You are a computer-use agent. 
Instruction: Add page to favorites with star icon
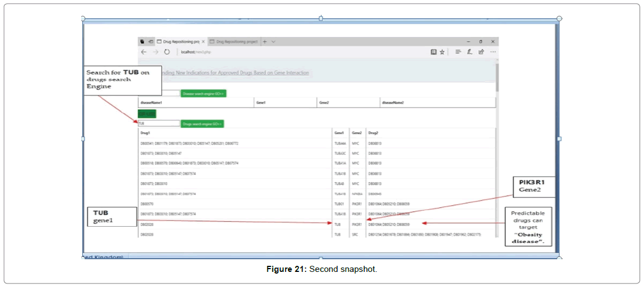(442, 52)
